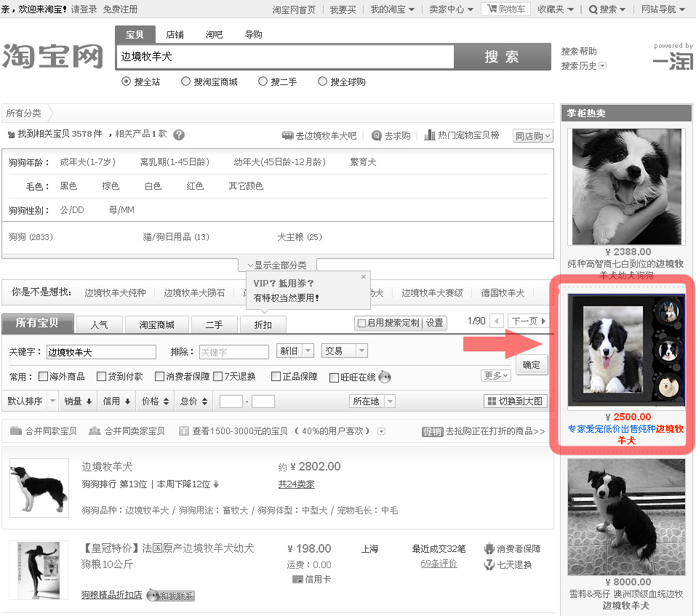Switch to the 导购 search tab
Image resolution: width=696 pixels, height=616 pixels.
(x=253, y=35)
